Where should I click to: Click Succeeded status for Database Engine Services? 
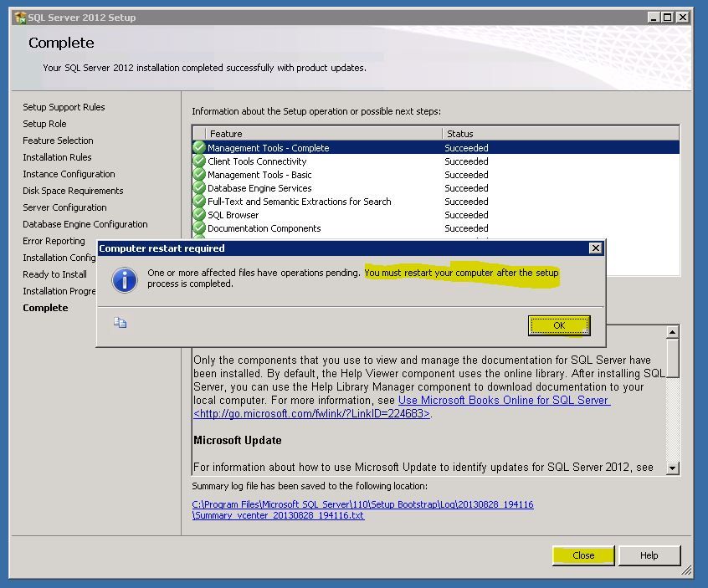[466, 187]
